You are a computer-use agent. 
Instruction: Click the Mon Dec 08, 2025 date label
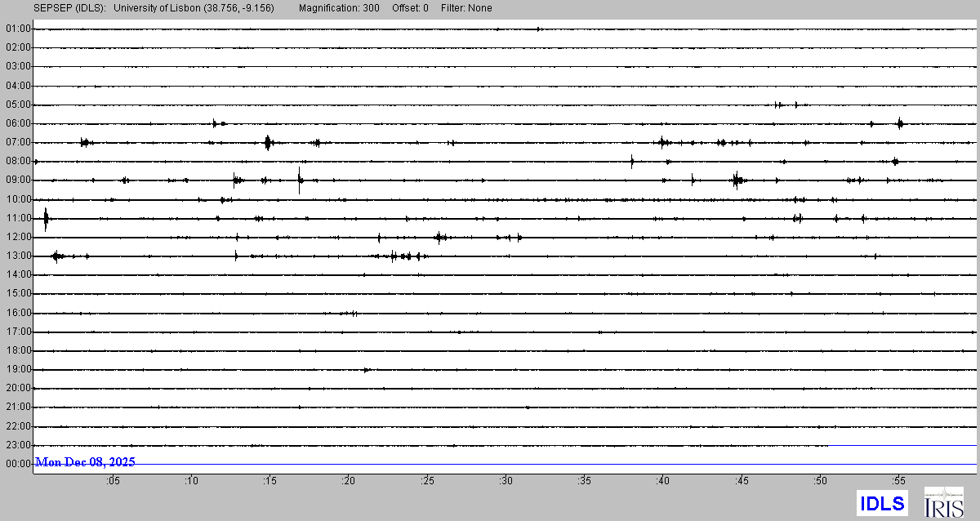click(86, 462)
